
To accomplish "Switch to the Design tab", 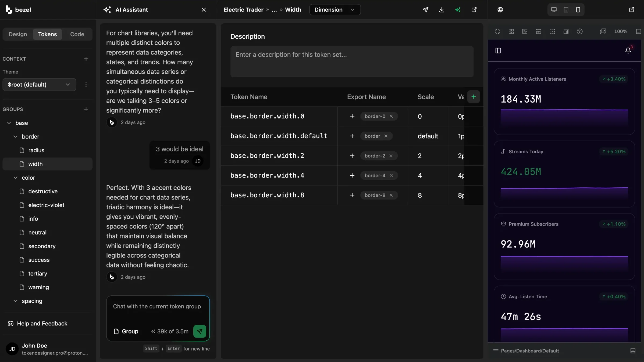I will coord(18,34).
